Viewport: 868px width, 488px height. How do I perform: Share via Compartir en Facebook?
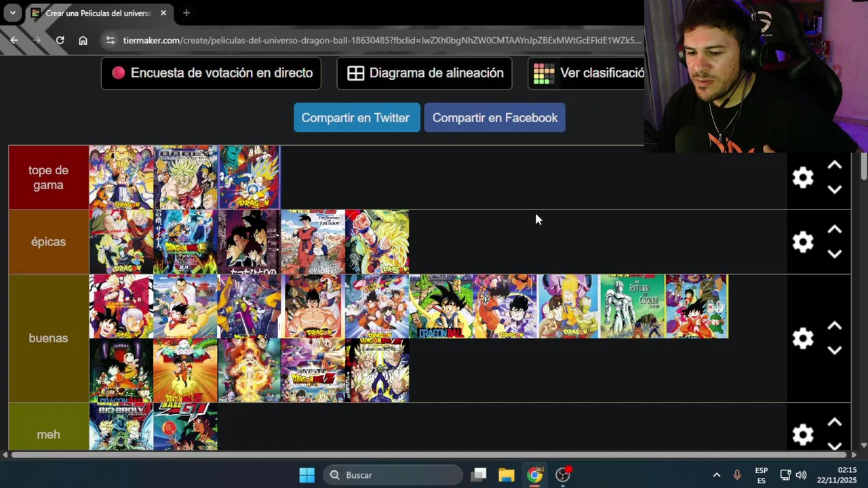pyautogui.click(x=494, y=118)
